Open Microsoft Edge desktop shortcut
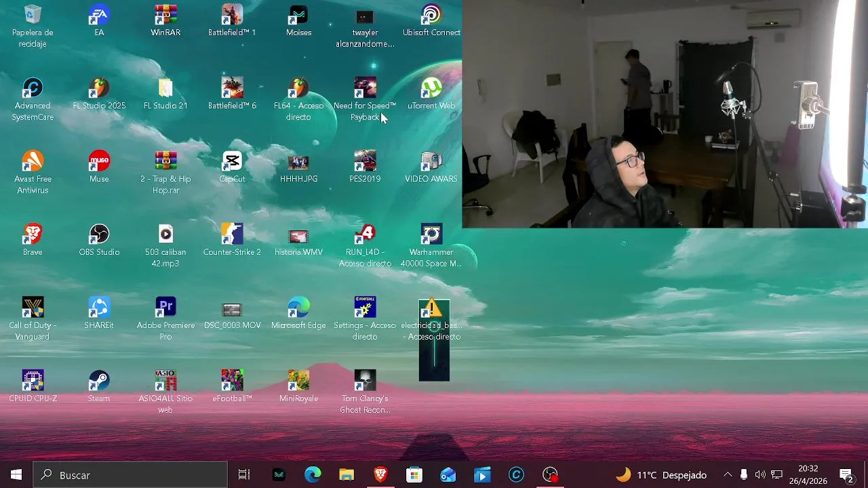 [298, 313]
